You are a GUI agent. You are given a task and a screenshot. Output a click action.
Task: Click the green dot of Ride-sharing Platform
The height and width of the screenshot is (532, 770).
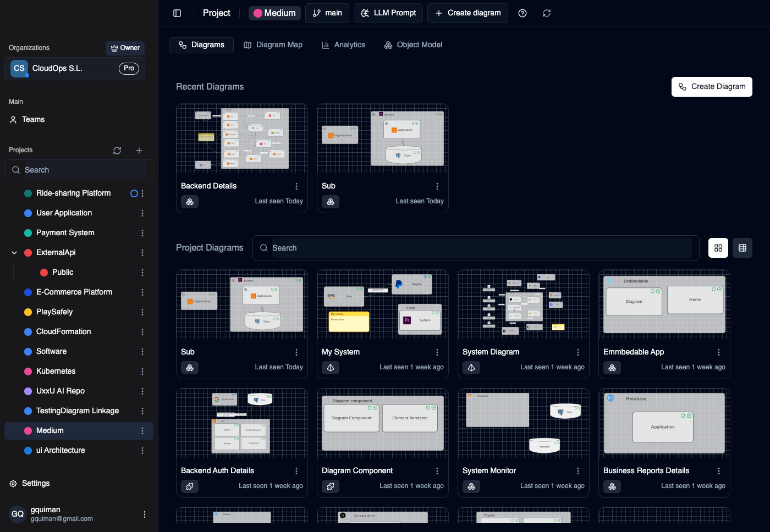28,193
